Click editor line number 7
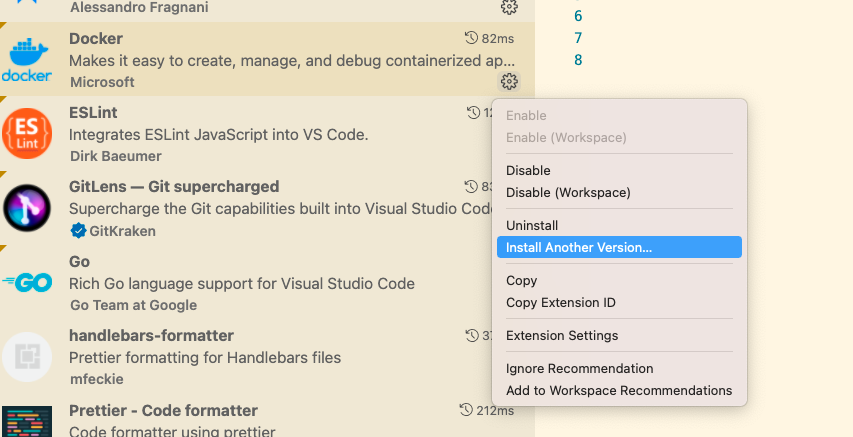Screen dimensions: 853x437 (x=578, y=38)
